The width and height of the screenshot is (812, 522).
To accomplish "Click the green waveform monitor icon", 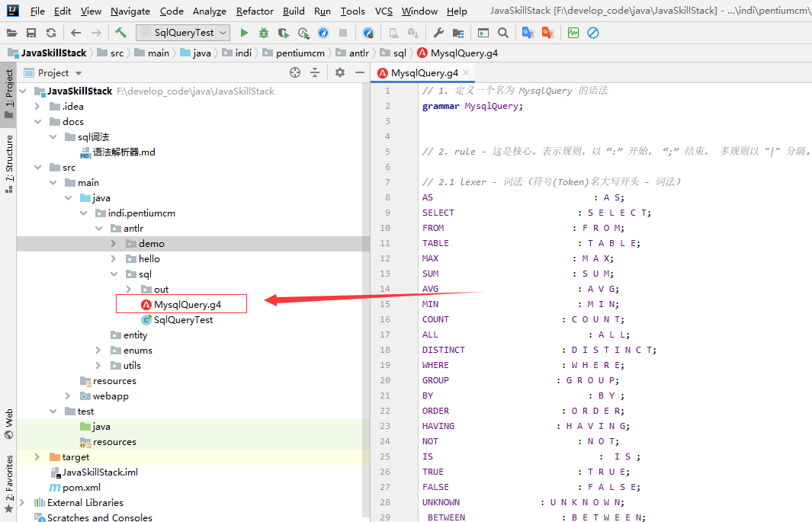I will 573,33.
